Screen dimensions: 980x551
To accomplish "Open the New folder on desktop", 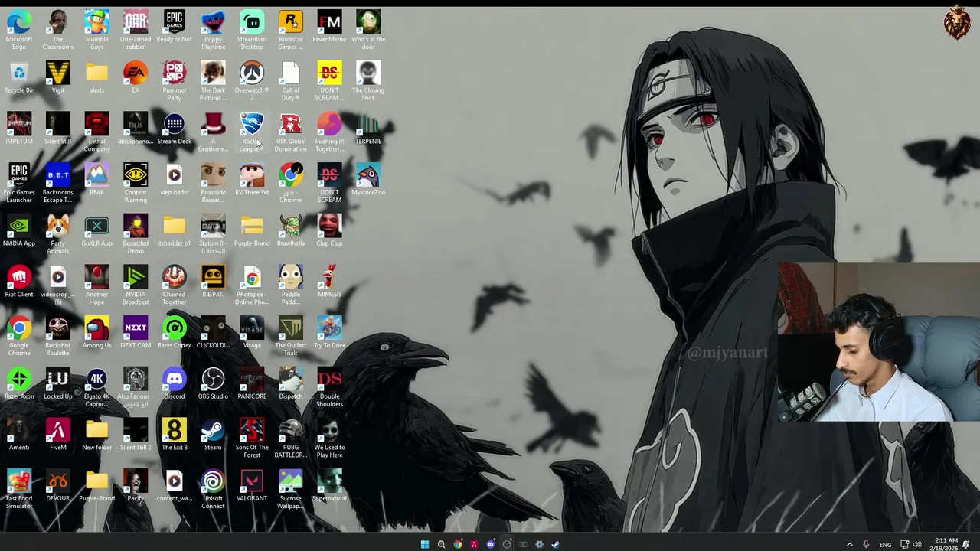I will tap(96, 435).
